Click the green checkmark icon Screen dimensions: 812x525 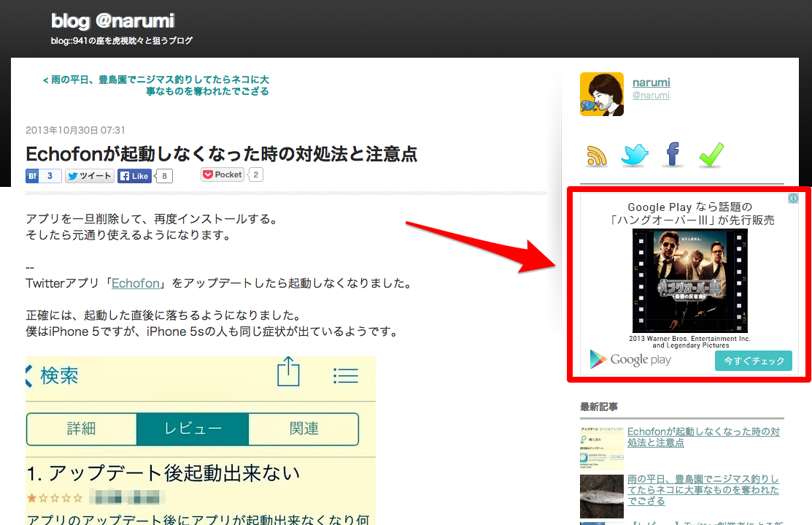(711, 155)
